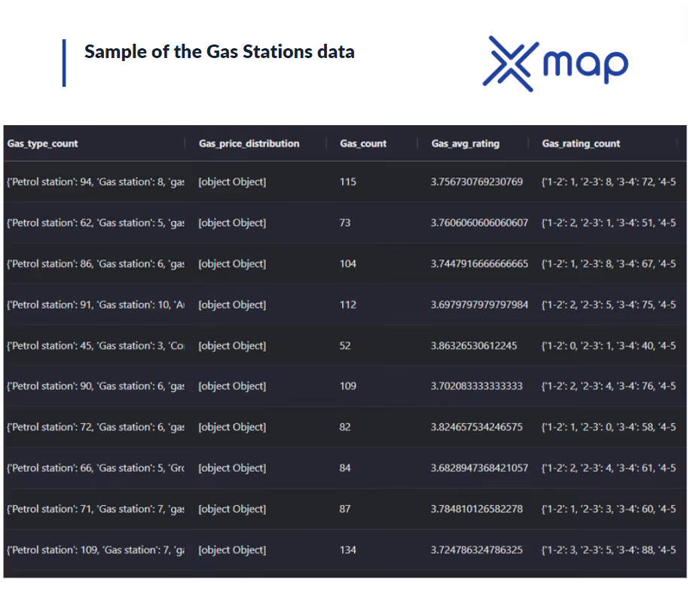Click cell with 'Petrol station': 66

96,467
